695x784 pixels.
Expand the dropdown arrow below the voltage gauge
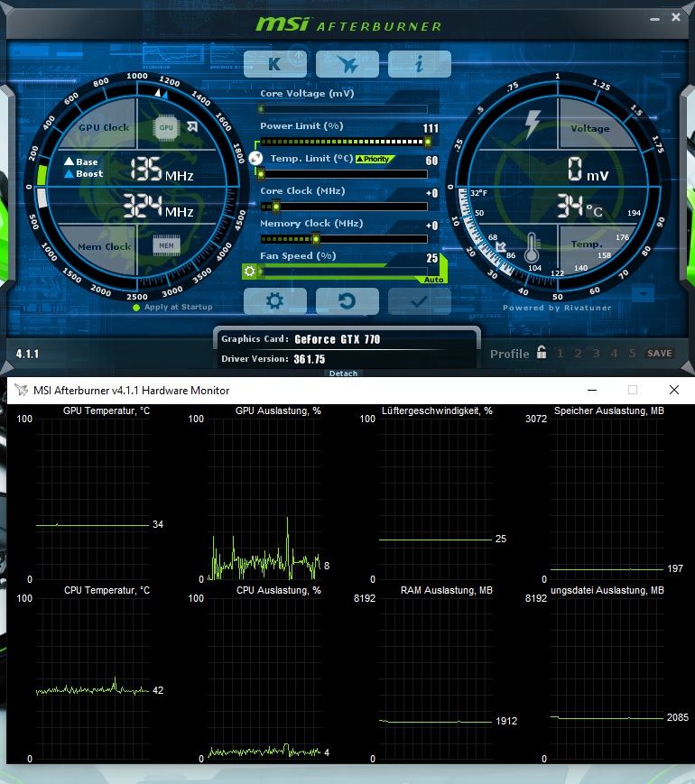click(643, 294)
